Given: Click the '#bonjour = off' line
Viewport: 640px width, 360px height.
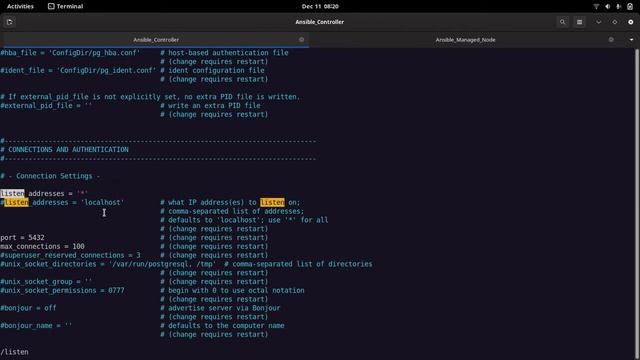Looking at the screenshot, I should tap(28, 308).
